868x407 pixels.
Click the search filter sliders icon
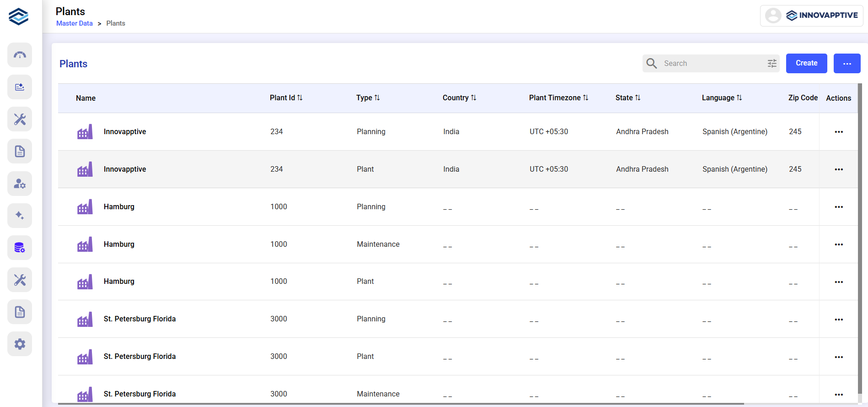coord(772,64)
